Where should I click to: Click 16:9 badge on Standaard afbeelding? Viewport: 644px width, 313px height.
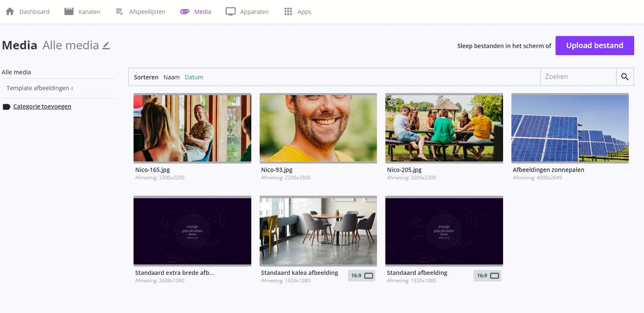point(488,276)
